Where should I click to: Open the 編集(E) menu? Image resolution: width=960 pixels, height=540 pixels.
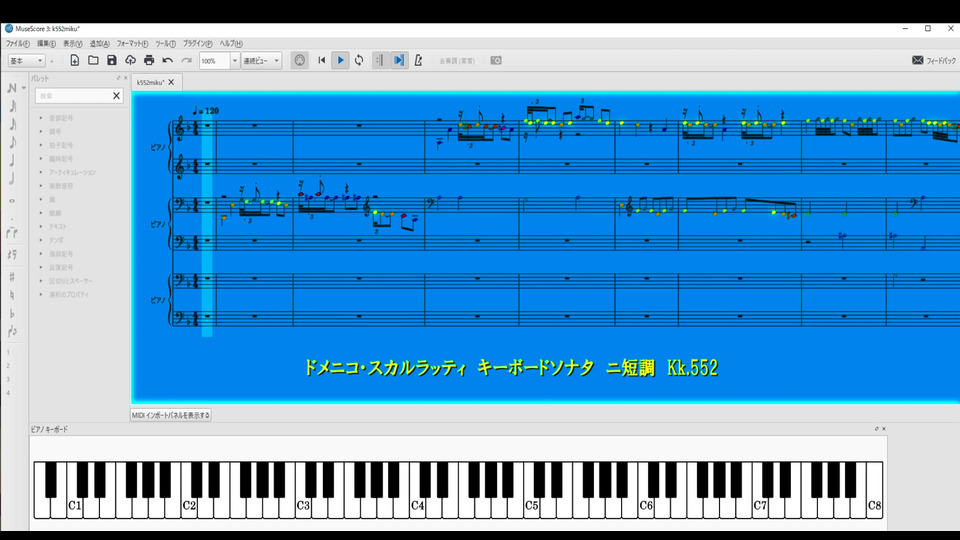[47, 43]
